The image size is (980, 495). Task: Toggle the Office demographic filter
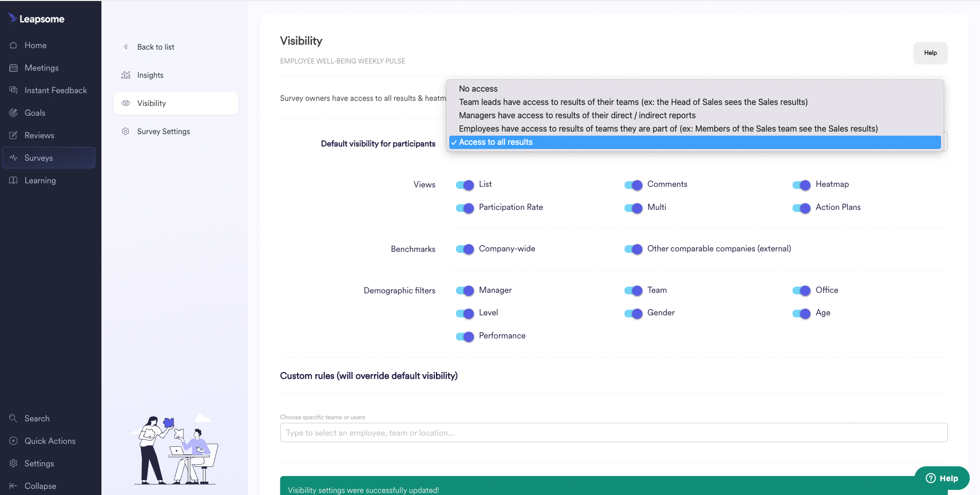coord(801,291)
